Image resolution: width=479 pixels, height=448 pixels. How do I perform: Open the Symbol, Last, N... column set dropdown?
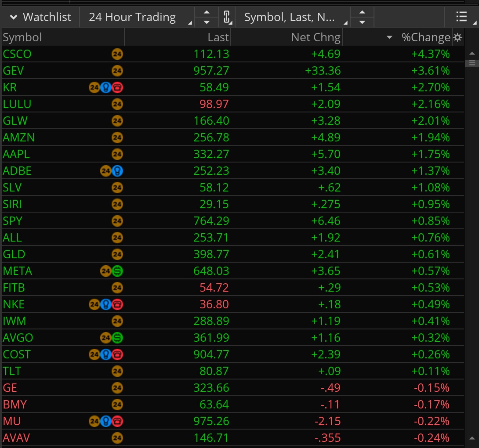(x=293, y=18)
